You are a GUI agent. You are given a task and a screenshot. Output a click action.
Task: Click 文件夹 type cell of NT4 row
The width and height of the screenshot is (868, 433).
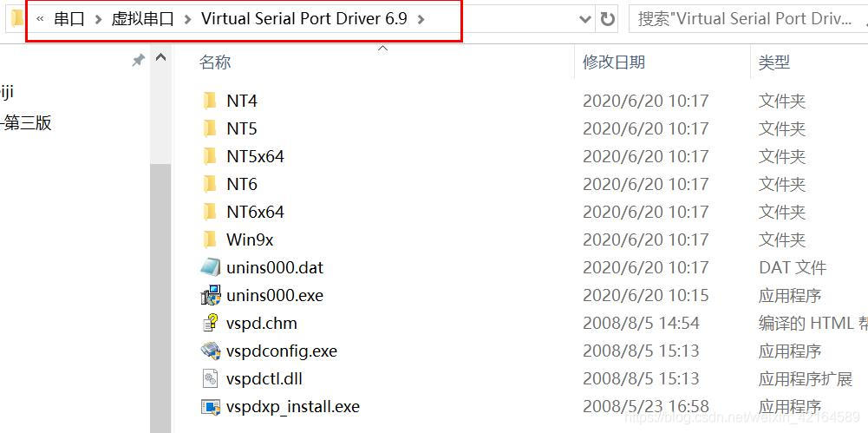781,101
